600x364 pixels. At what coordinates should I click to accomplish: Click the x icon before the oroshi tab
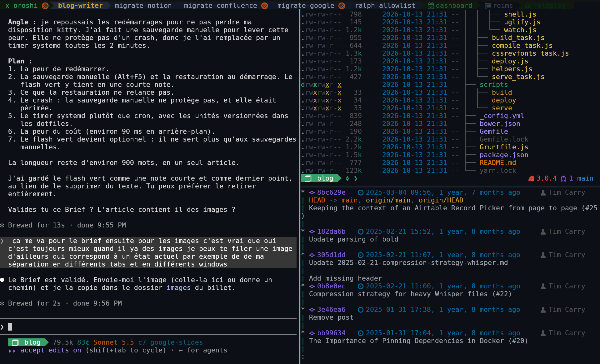click(7, 6)
